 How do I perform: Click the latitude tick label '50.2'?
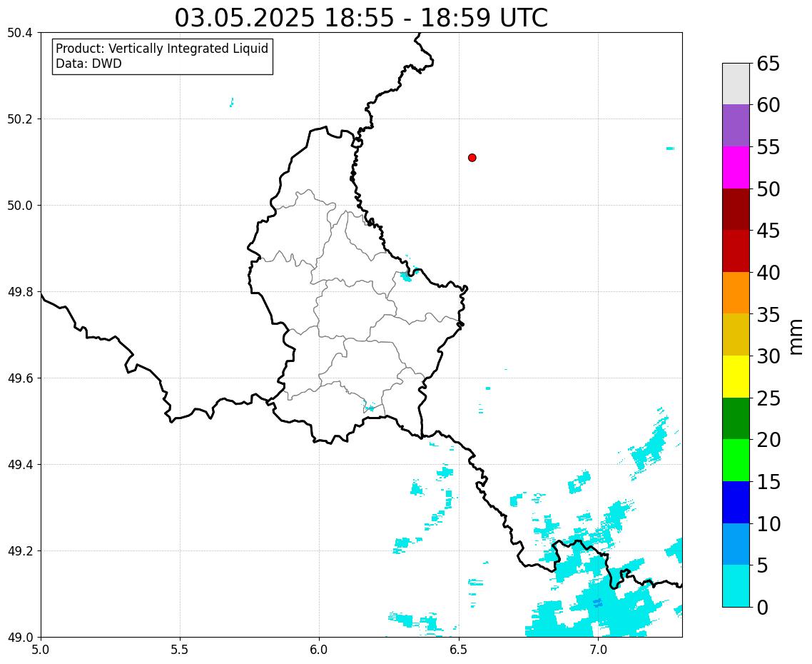20,119
